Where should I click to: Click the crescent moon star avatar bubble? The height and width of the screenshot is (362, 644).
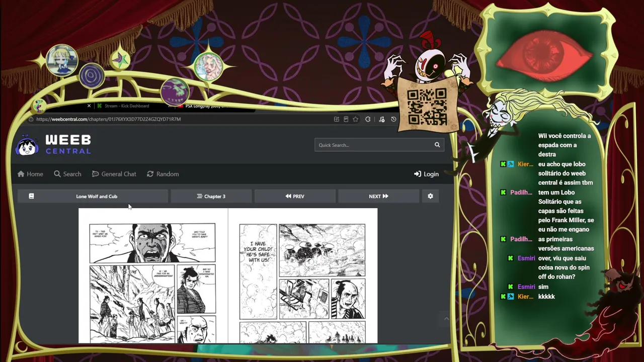tap(120, 59)
